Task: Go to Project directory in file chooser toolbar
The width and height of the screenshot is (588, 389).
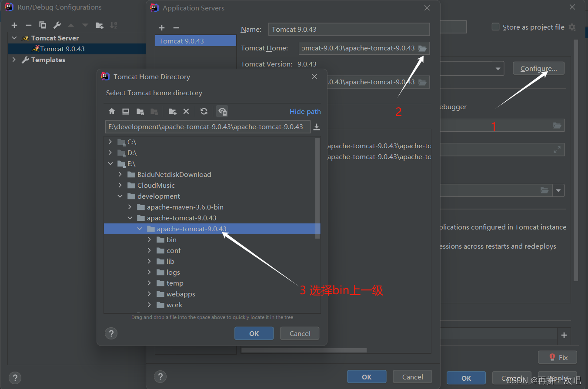Action: (x=140, y=111)
